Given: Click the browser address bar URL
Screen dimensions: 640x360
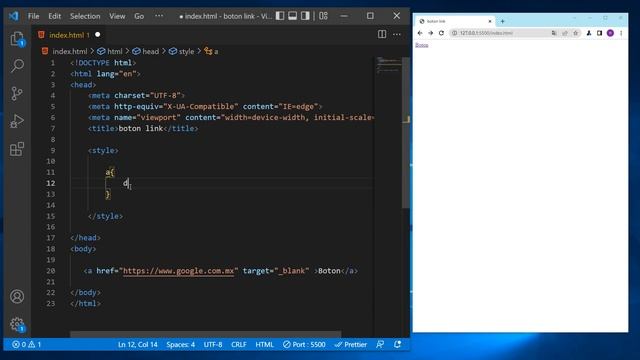Looking at the screenshot, I should pyautogui.click(x=486, y=33).
